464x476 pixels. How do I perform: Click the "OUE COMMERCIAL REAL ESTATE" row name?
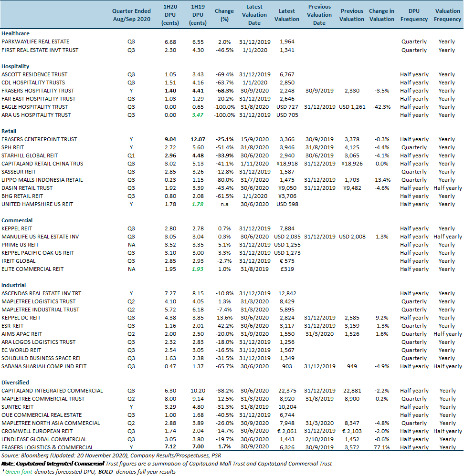pyautogui.click(x=42, y=415)
